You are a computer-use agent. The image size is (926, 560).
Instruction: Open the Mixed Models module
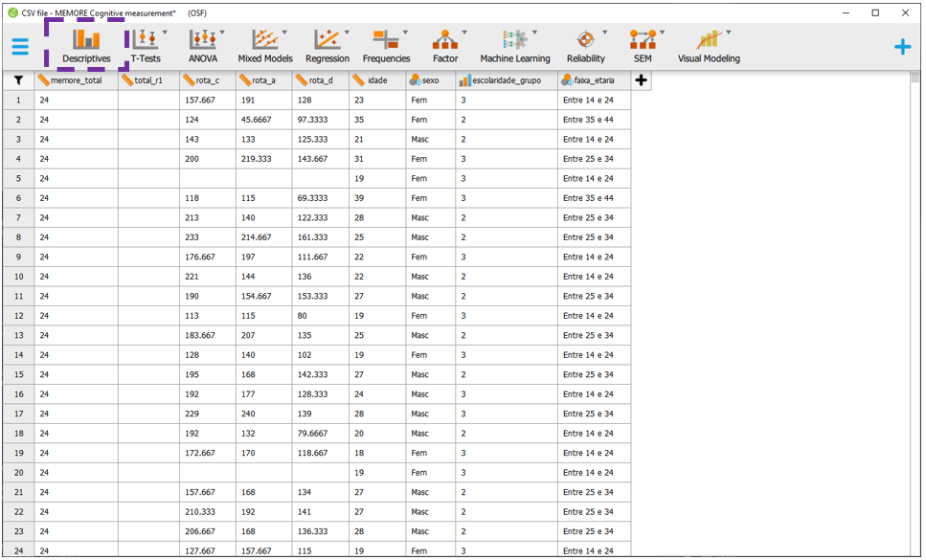(x=264, y=46)
